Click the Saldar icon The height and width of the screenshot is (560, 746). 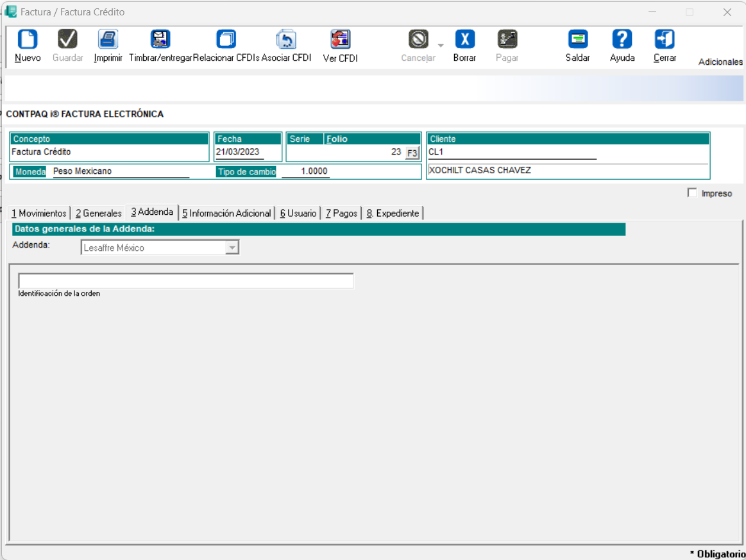pyautogui.click(x=577, y=40)
